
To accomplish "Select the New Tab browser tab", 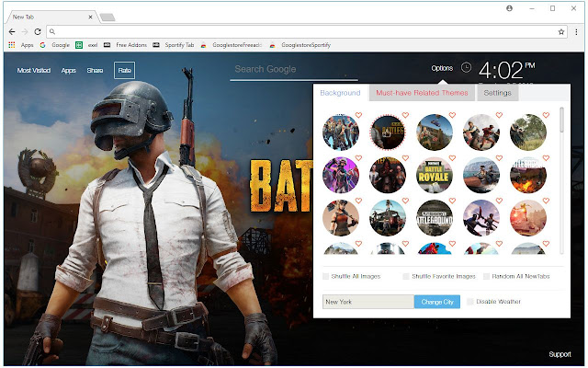I will coord(51,17).
